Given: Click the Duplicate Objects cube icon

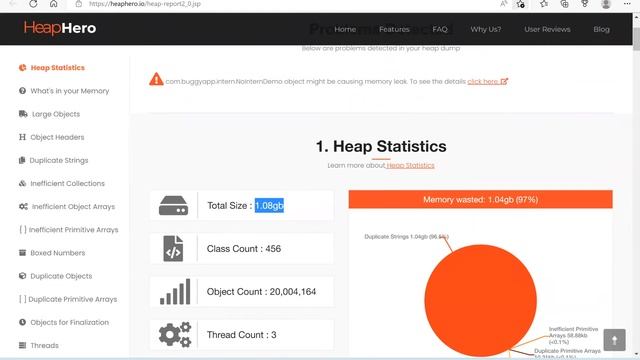Looking at the screenshot, I should click(x=22, y=276).
